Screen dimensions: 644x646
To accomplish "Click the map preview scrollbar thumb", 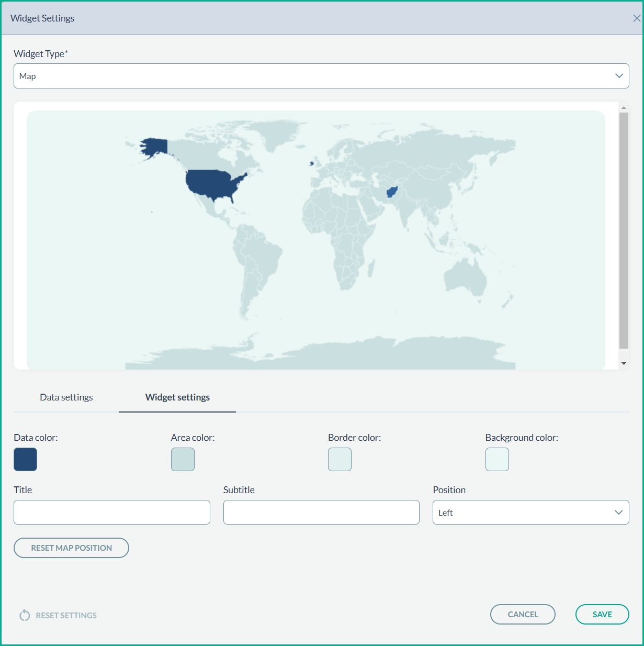I will coord(624,230).
